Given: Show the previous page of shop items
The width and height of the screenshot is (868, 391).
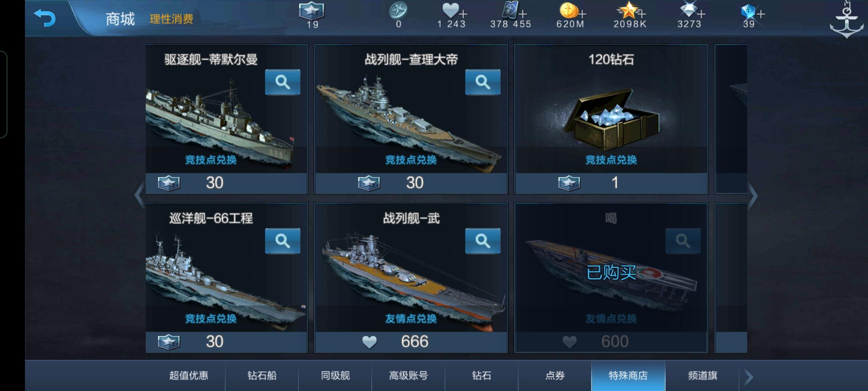Looking at the screenshot, I should (x=140, y=195).
